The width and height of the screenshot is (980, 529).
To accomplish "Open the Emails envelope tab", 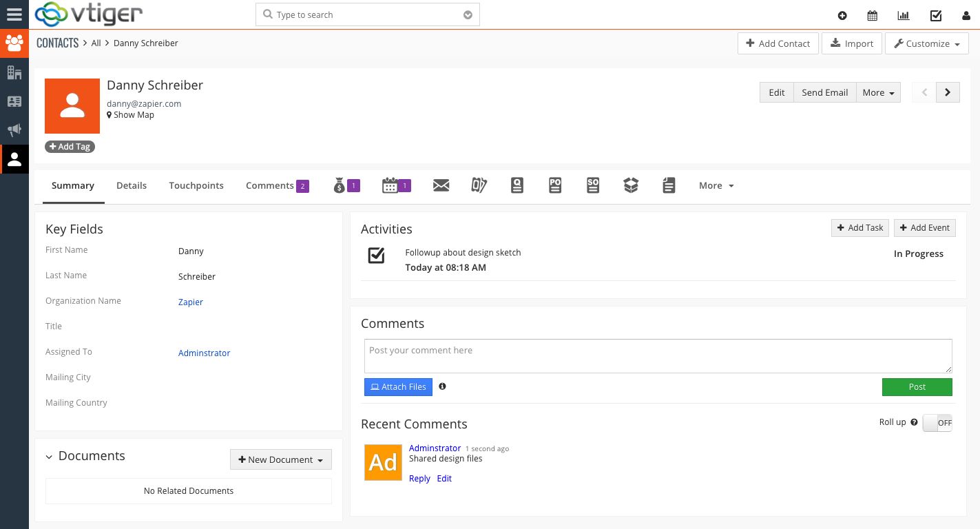I will [441, 185].
